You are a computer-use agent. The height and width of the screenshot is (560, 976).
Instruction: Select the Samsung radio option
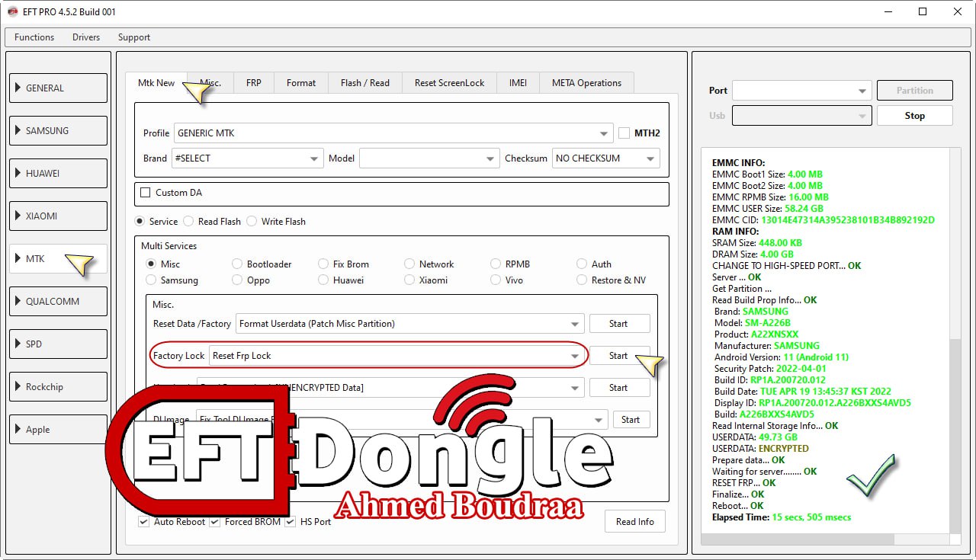coord(151,280)
